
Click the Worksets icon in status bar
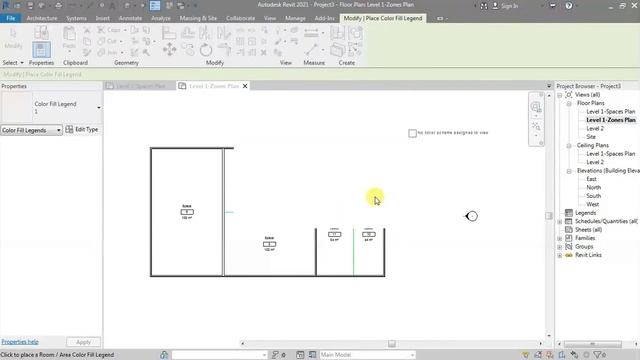click(x=164, y=355)
